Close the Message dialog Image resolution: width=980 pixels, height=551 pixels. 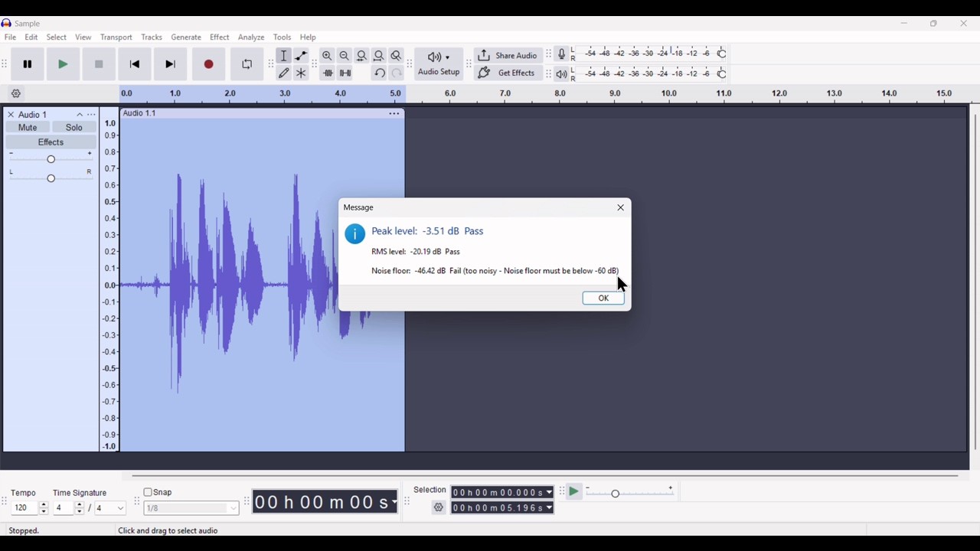click(x=621, y=208)
